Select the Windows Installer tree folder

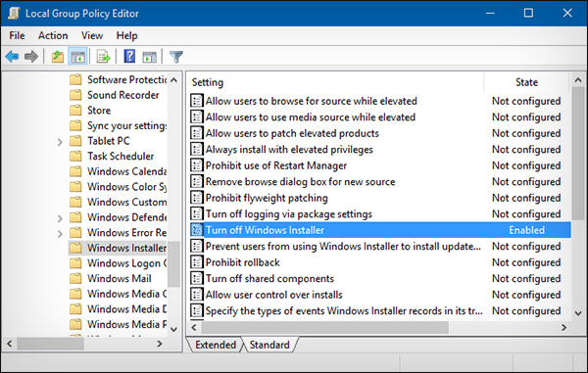(x=126, y=248)
